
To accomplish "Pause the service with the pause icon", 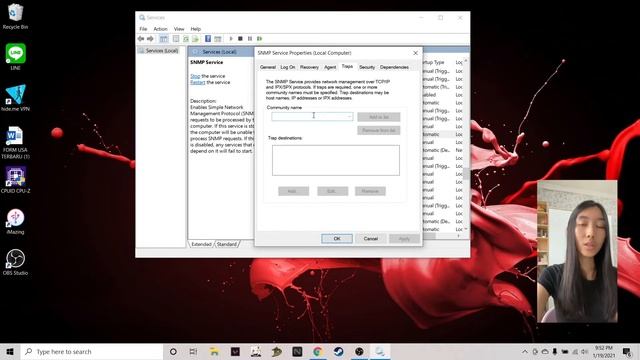I will pos(250,38).
